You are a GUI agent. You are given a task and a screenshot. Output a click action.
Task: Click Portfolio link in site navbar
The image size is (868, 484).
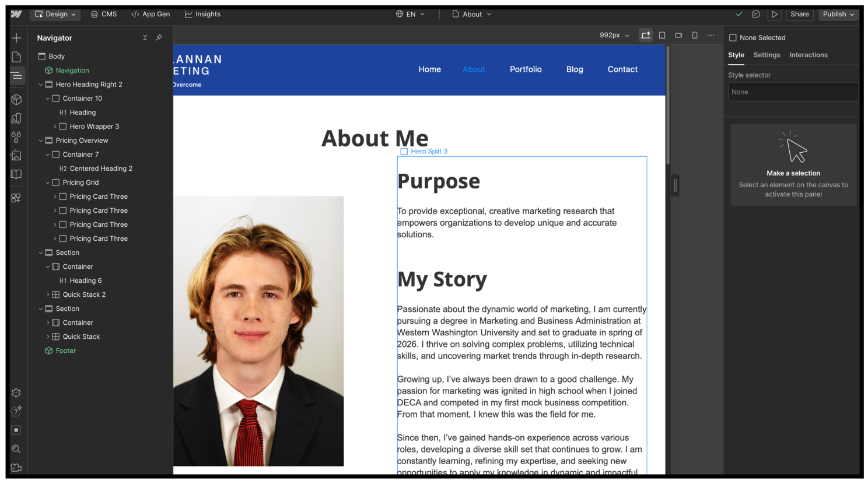pyautogui.click(x=526, y=69)
